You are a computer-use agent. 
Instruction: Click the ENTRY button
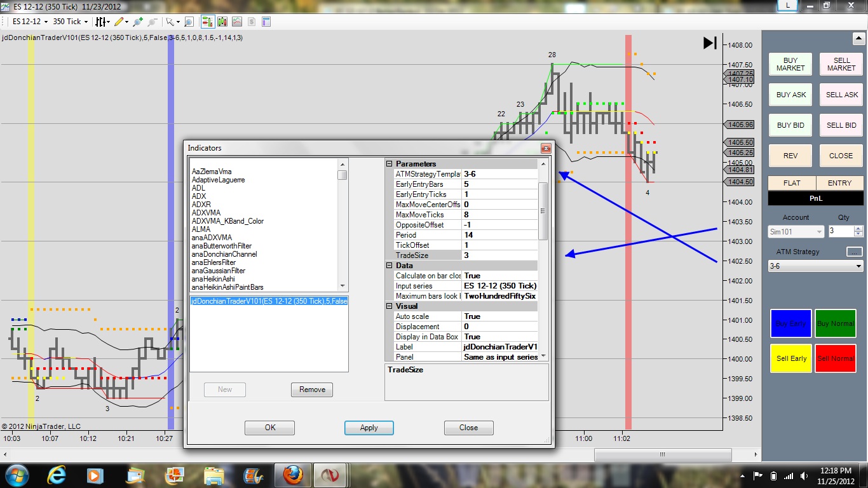(839, 183)
